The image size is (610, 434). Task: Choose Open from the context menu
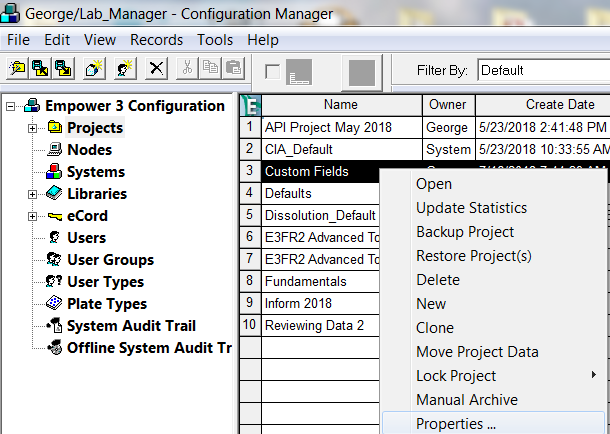494,184
